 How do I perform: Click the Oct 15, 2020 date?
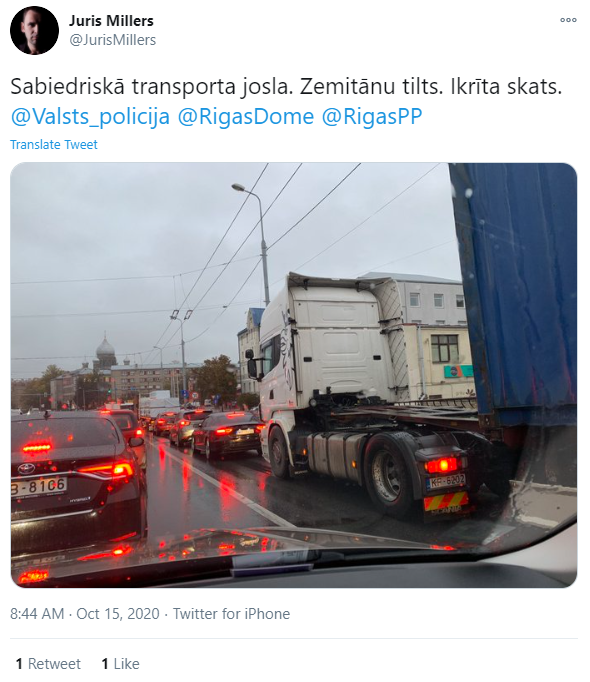pos(118,614)
